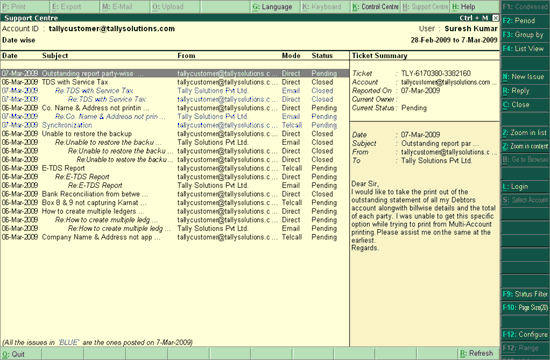Image resolution: width=550 pixels, height=360 pixels.
Task: Click the M: E-Mail button
Action: (x=125, y=7)
